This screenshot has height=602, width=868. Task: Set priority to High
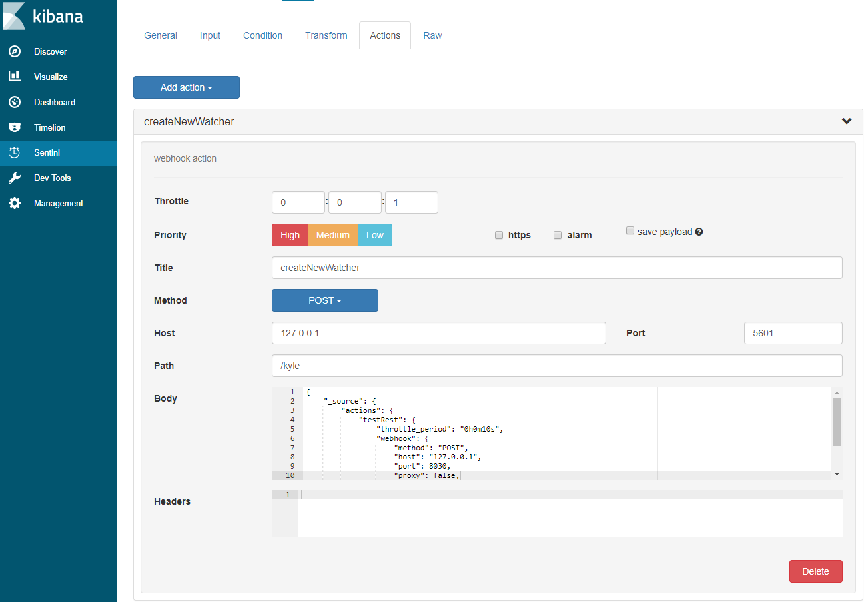tap(290, 235)
